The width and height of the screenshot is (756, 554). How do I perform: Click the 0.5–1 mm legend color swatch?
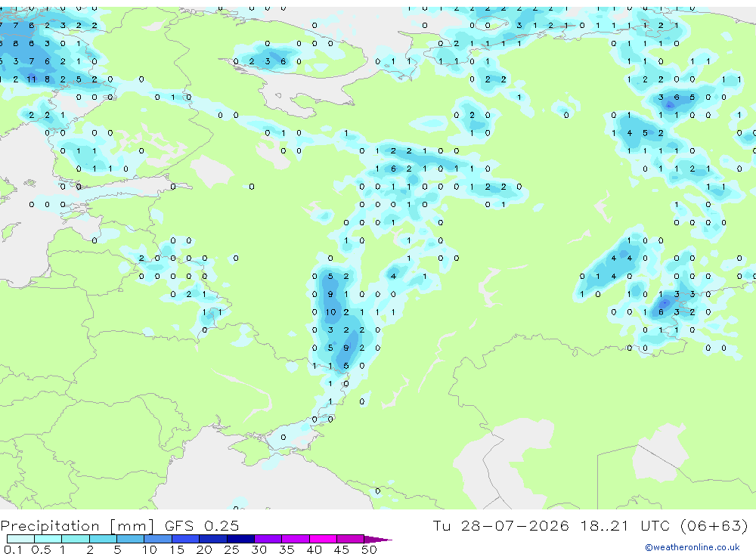(48, 539)
